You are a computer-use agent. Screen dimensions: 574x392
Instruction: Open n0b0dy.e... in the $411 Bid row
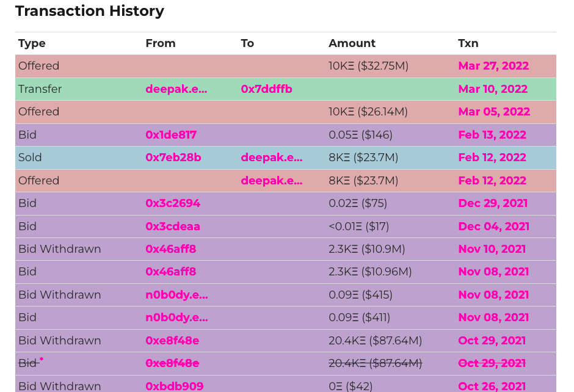click(177, 318)
